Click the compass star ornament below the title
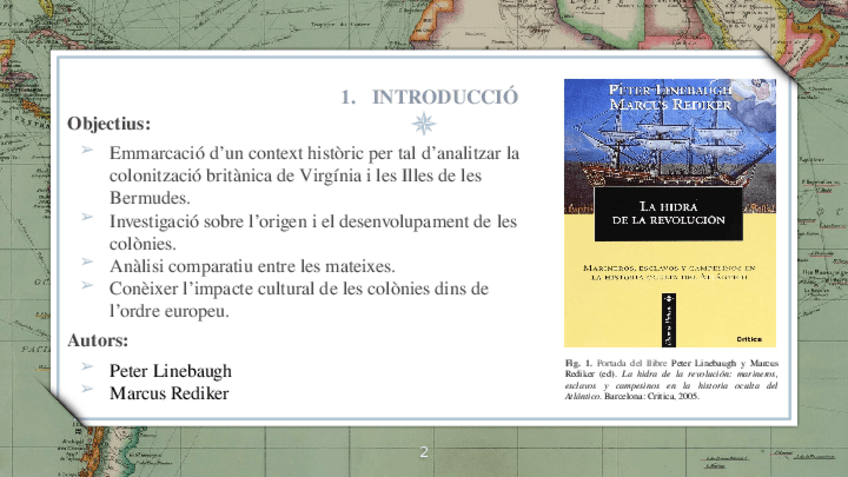The height and width of the screenshot is (477, 848). (x=425, y=123)
